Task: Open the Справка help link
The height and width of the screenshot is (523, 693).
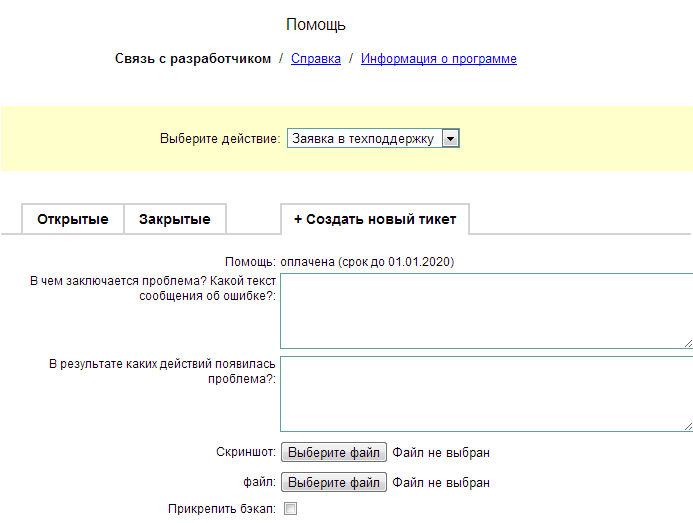Action: click(315, 59)
